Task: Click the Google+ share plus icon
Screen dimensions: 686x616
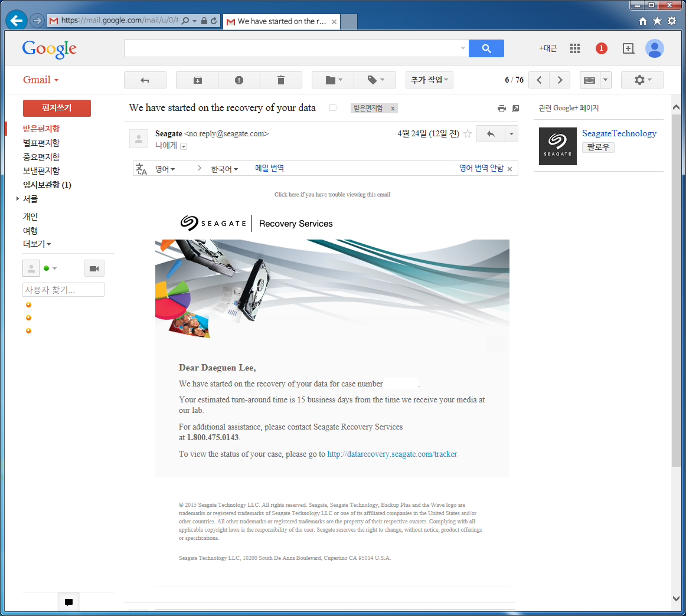Action: click(628, 48)
